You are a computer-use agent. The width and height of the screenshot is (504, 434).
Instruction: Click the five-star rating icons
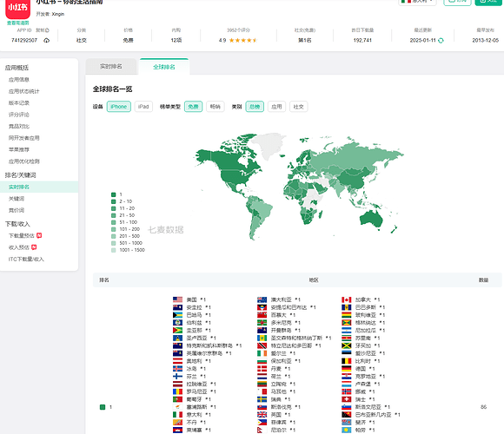coord(243,41)
